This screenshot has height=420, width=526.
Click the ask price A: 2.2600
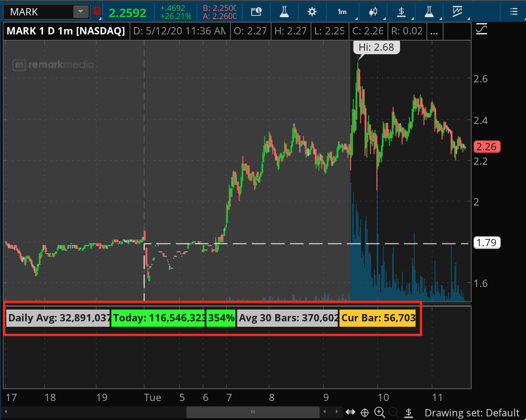[220, 16]
